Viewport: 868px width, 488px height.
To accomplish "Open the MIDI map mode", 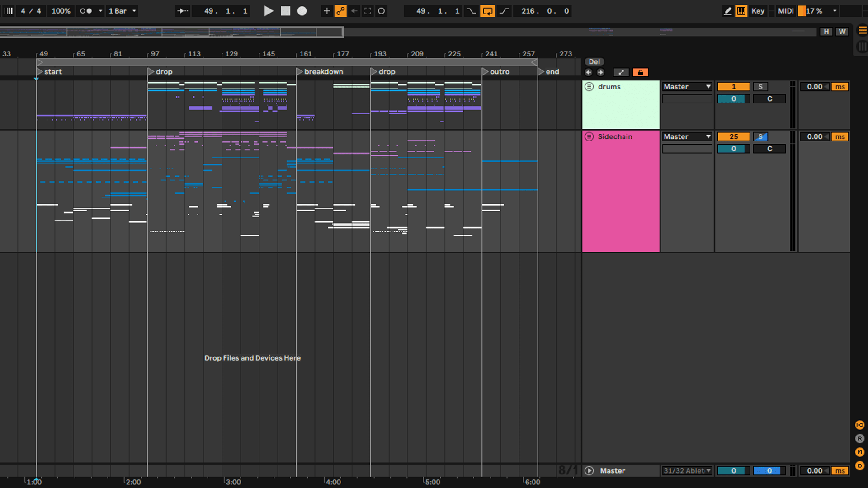I will pyautogui.click(x=786, y=11).
